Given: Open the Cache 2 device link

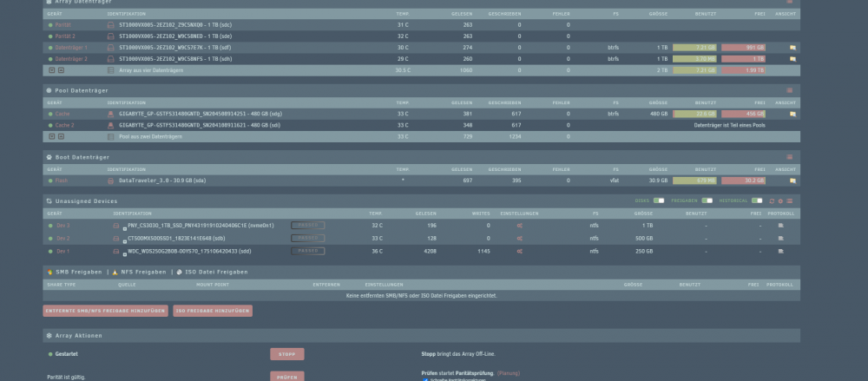Looking at the screenshot, I should pos(65,125).
